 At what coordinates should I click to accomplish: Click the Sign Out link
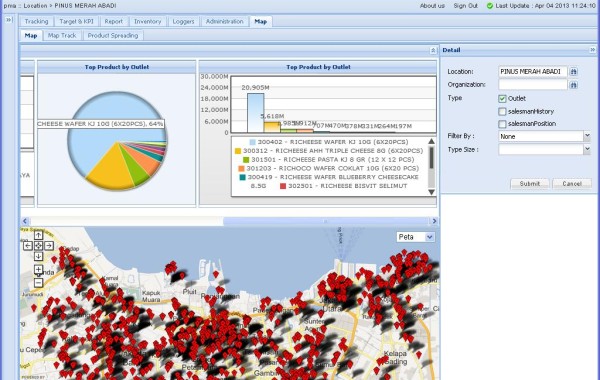[x=465, y=6]
